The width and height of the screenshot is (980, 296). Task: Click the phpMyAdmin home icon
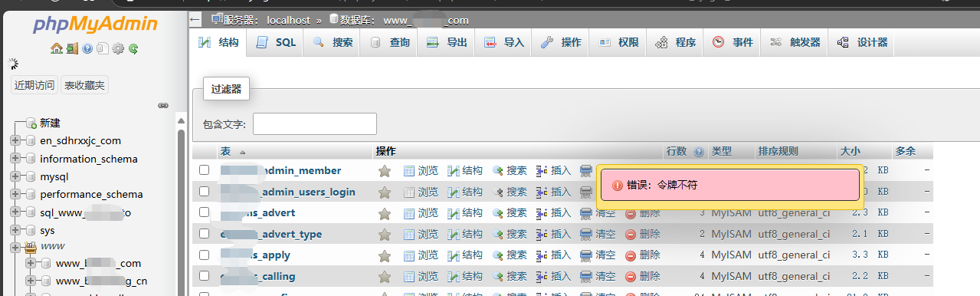[56, 48]
